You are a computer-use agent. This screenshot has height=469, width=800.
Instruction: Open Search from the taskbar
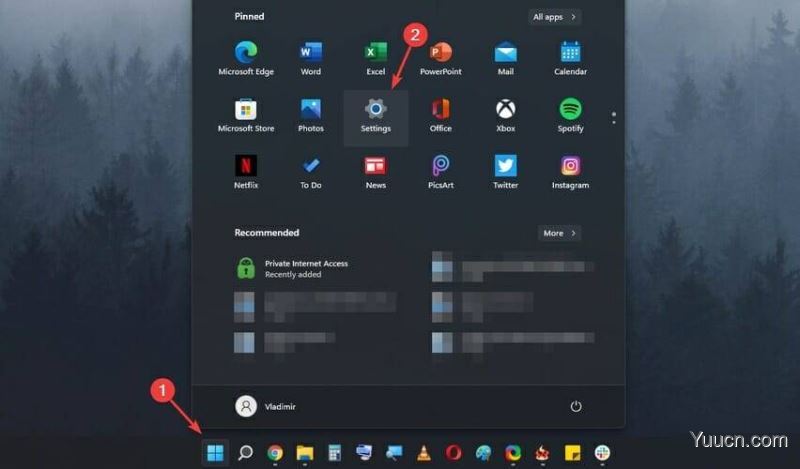click(x=245, y=453)
